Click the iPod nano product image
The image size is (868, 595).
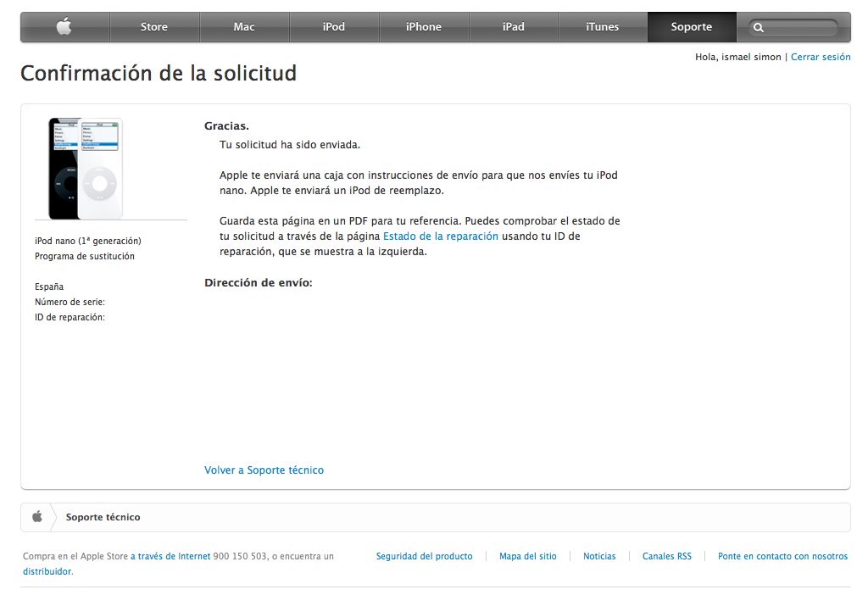tap(86, 169)
